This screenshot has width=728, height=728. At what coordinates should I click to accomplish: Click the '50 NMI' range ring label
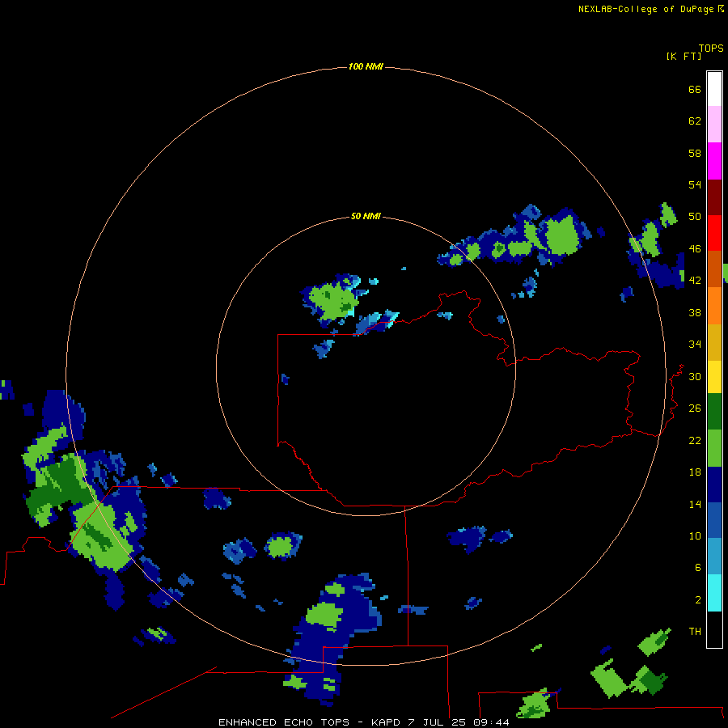[366, 216]
